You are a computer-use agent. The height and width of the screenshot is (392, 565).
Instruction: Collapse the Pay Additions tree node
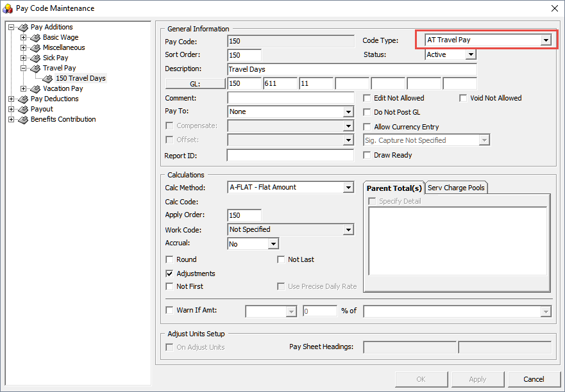pos(11,27)
